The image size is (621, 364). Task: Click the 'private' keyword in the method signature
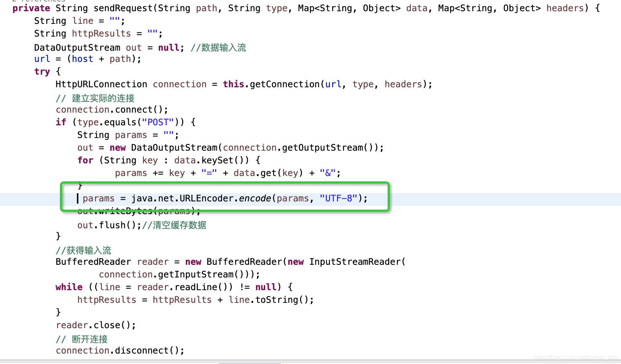coord(31,8)
